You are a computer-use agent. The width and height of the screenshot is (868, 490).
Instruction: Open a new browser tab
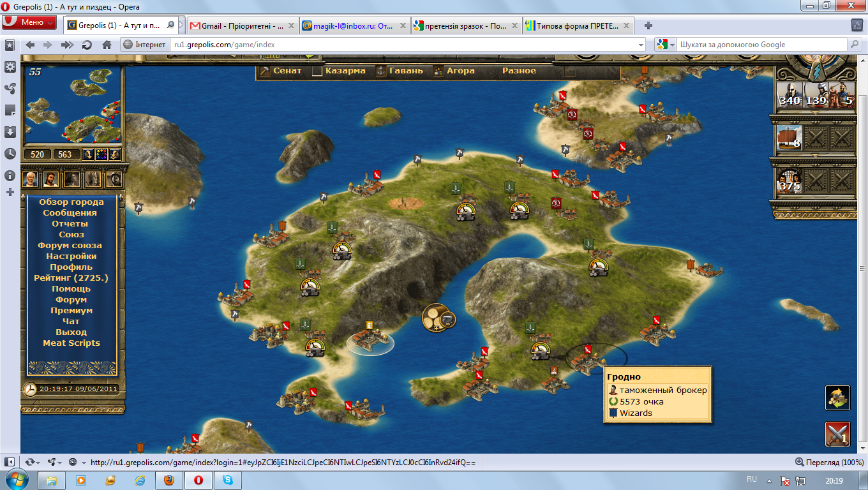click(648, 26)
